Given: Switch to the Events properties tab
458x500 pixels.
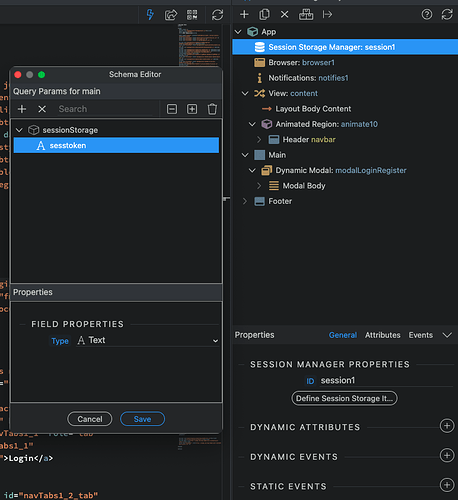Looking at the screenshot, I should (x=421, y=335).
